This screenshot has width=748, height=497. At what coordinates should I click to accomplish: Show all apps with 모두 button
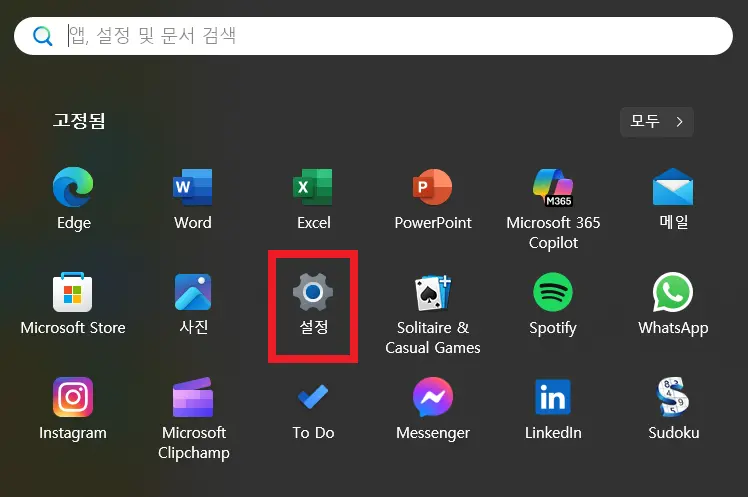tap(657, 122)
